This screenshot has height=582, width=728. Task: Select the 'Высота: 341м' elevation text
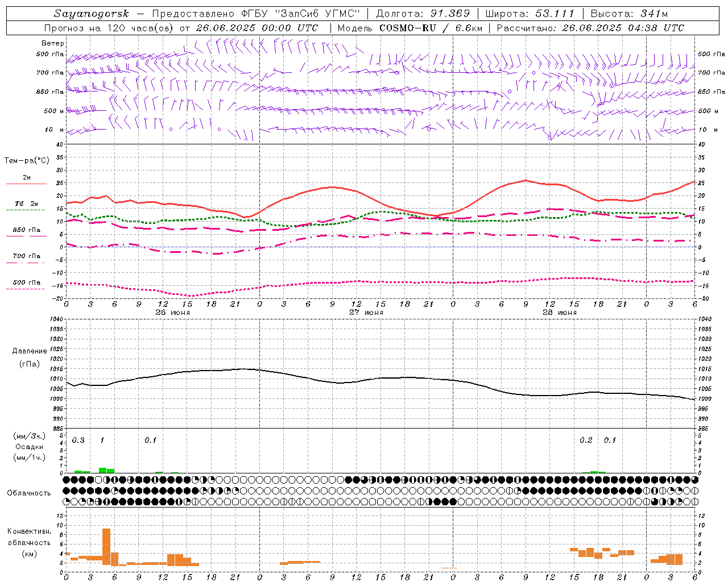[629, 14]
